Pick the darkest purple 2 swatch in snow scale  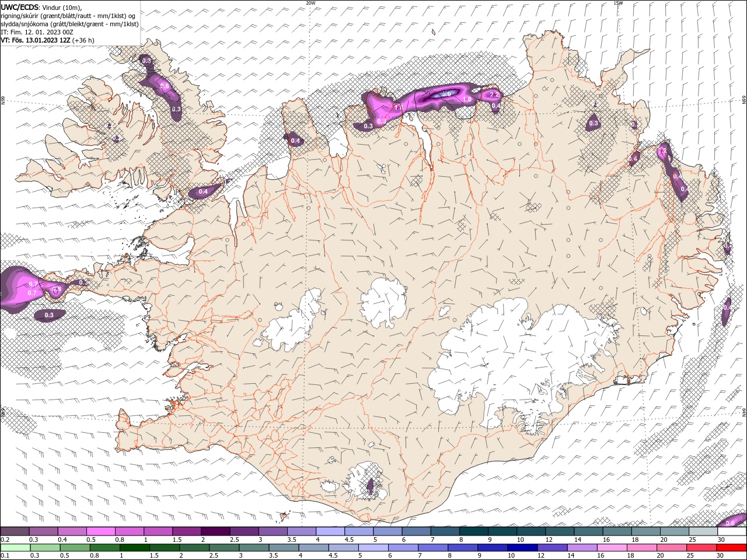tap(215, 531)
